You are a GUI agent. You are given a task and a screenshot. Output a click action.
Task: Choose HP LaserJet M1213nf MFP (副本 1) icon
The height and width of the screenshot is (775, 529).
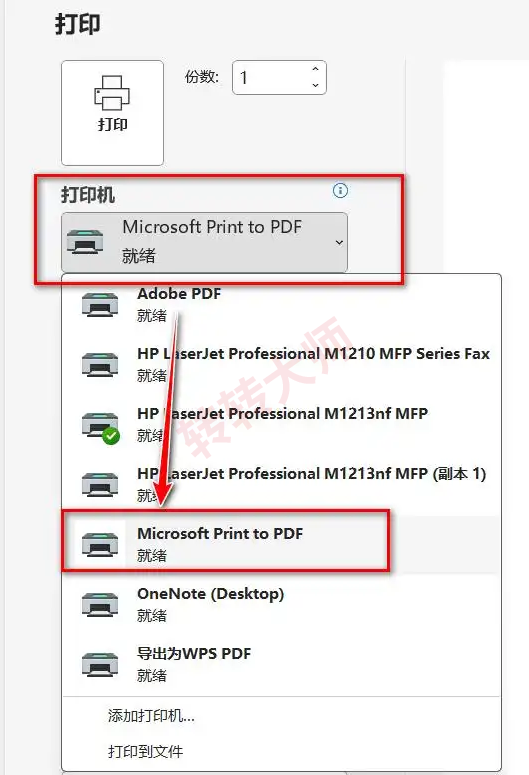pyautogui.click(x=100, y=484)
